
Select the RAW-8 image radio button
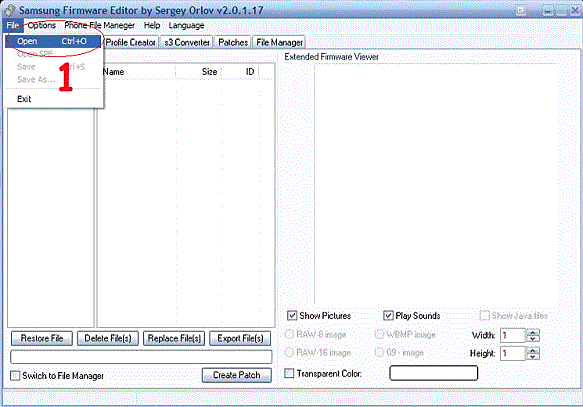point(289,334)
